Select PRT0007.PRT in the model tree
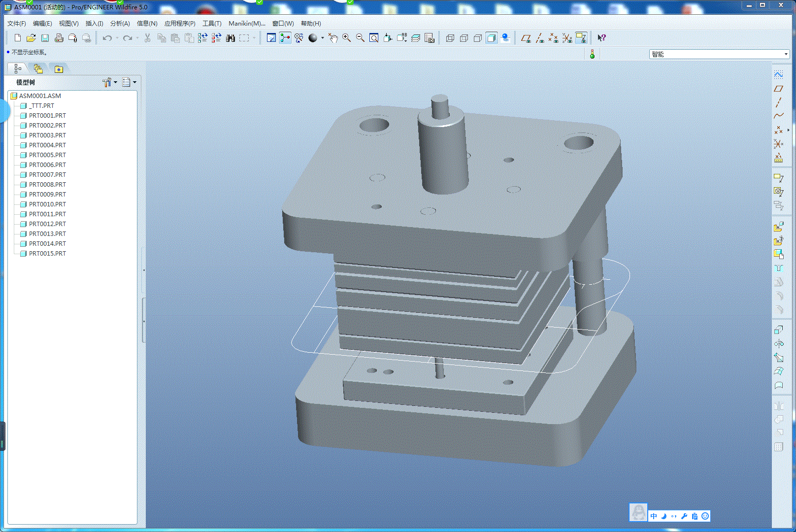 (x=47, y=175)
